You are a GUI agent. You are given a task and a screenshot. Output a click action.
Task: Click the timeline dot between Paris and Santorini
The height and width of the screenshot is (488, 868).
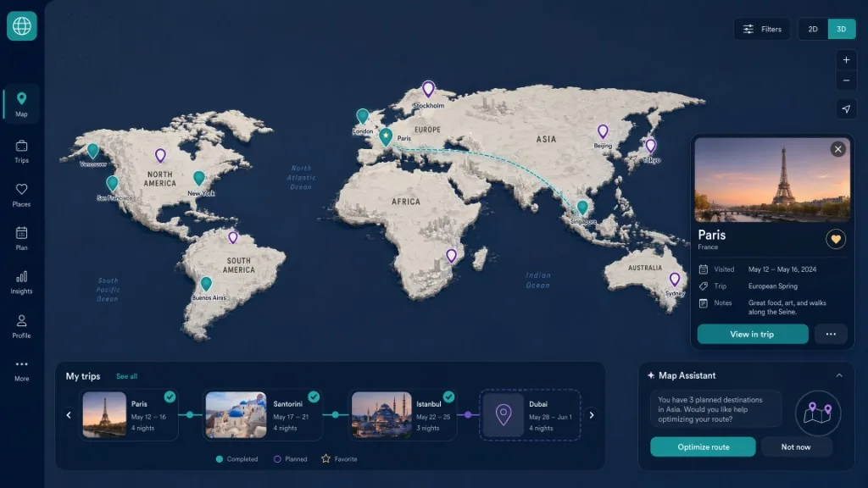point(190,415)
